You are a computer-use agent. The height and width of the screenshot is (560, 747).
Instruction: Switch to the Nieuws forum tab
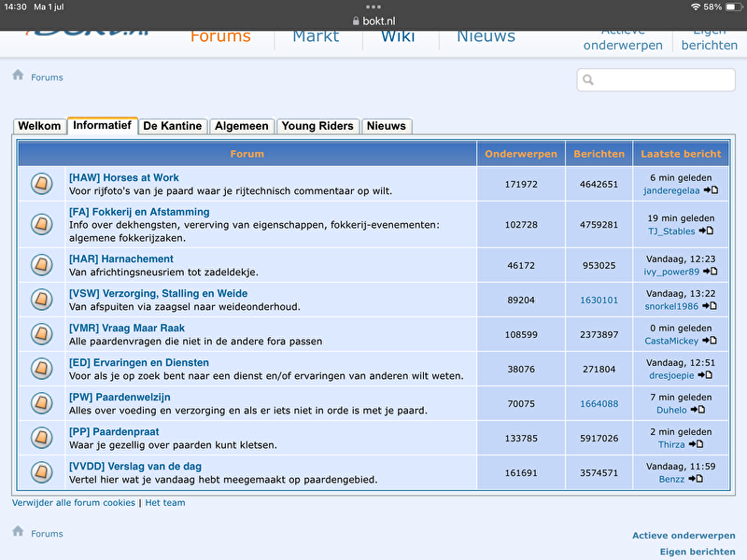coord(387,126)
